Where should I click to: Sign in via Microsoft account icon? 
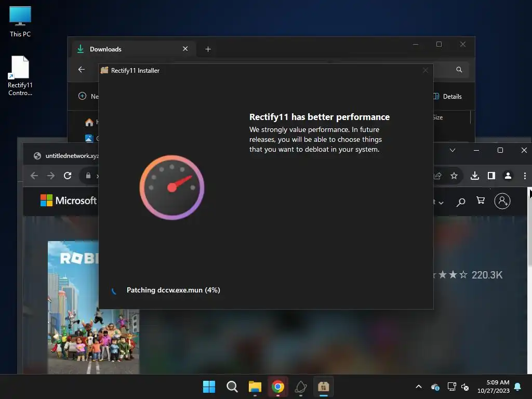coord(502,201)
